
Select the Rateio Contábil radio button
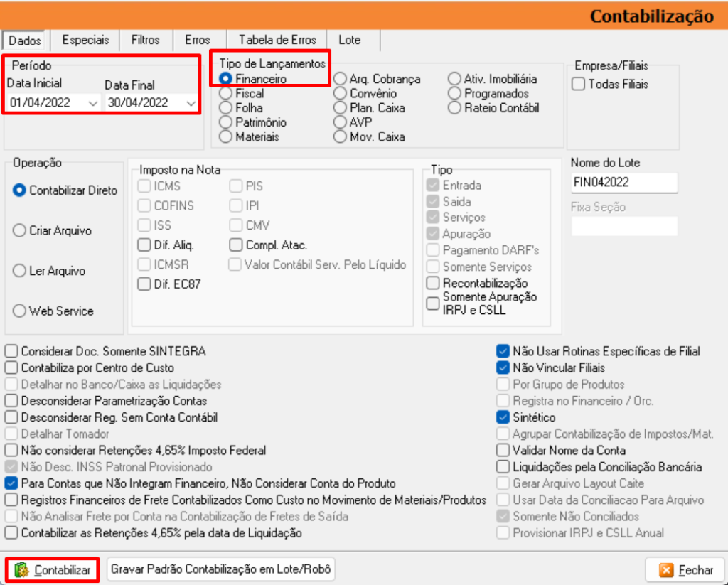(x=455, y=108)
